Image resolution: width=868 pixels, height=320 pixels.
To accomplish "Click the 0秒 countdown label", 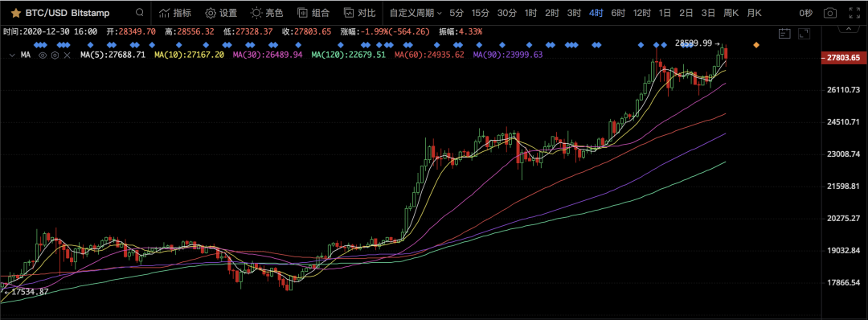I will point(805,13).
